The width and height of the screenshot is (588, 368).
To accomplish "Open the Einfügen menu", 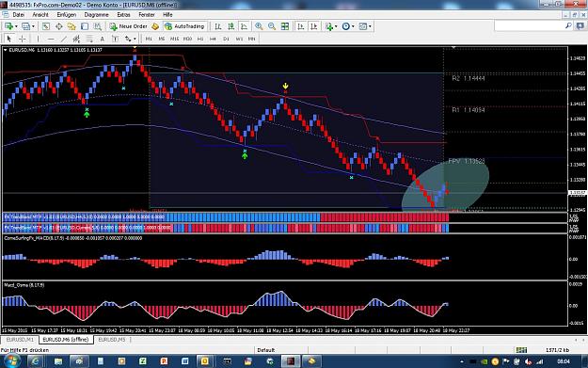I will pos(67,15).
